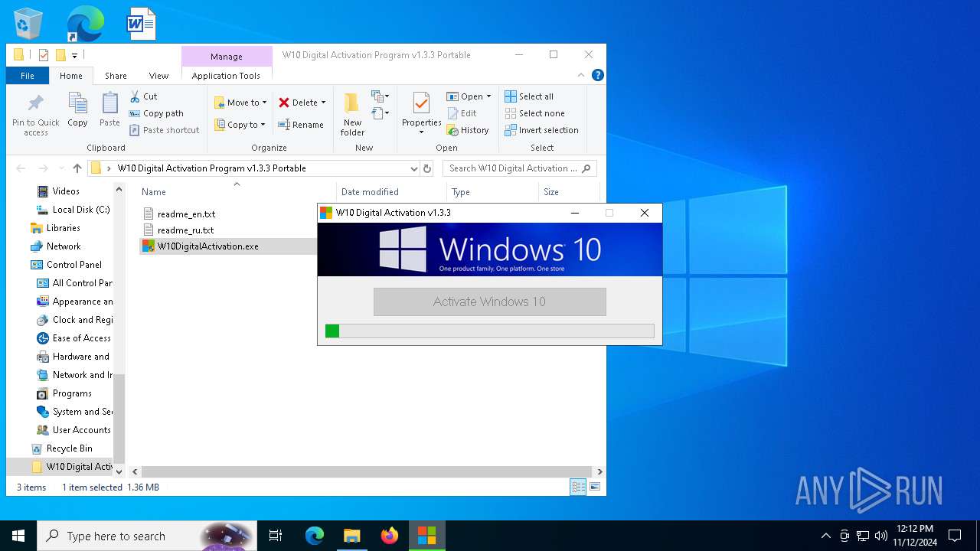Choose Paste shortcut in the ribbon

[164, 130]
